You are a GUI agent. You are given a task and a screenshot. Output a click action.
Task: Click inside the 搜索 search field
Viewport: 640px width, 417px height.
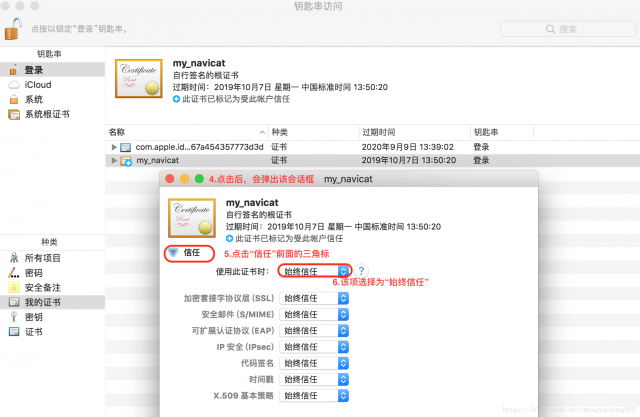coord(568,29)
